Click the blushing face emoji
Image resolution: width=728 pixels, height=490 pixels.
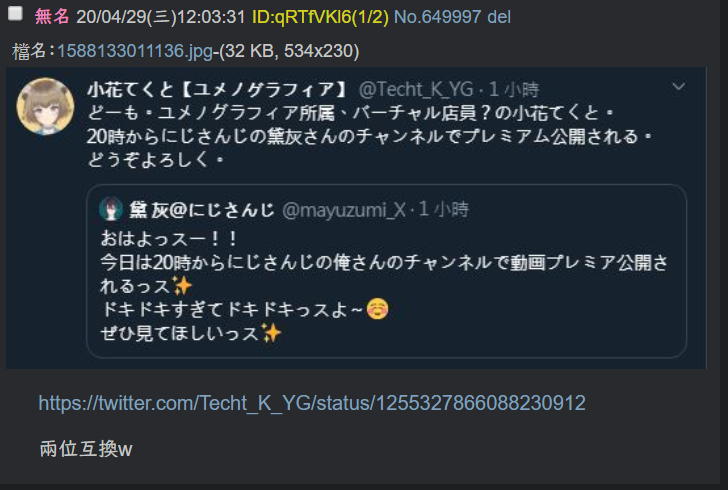pyautogui.click(x=377, y=309)
